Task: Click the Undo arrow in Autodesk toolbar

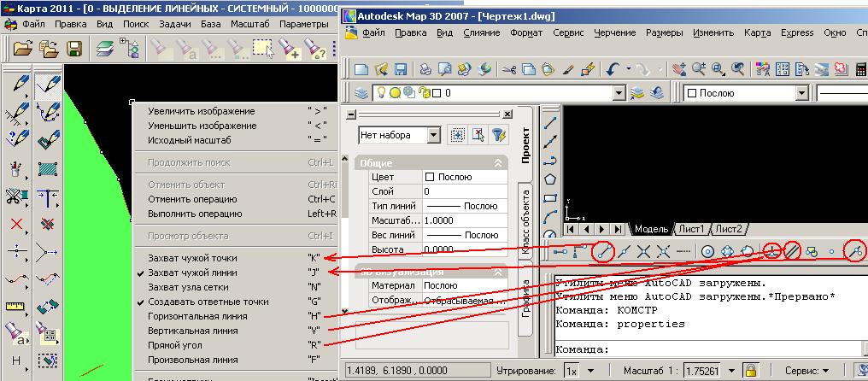Action: pos(613,69)
